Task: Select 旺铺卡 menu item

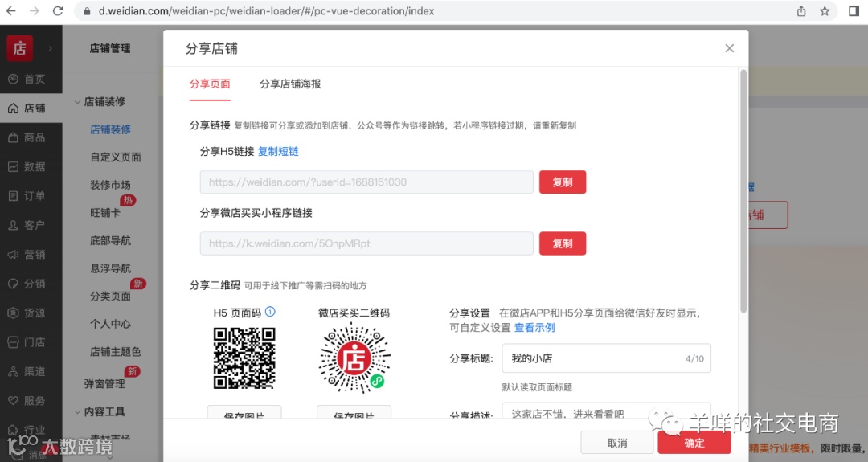Action: tap(105, 212)
